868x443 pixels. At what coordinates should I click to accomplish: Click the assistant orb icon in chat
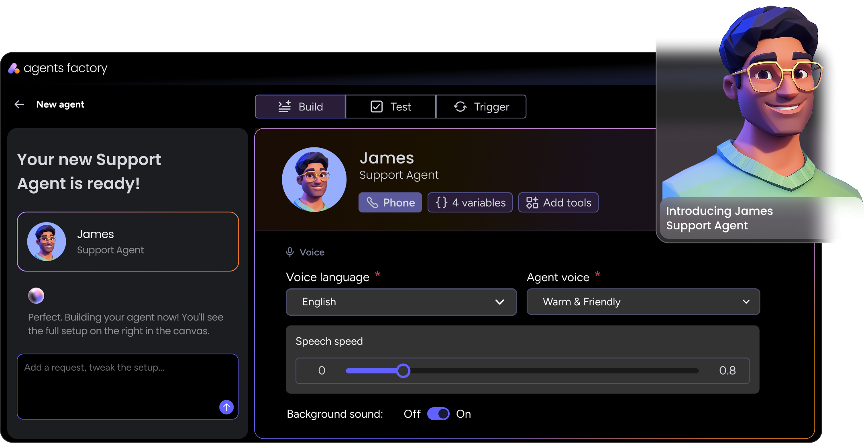click(x=36, y=296)
